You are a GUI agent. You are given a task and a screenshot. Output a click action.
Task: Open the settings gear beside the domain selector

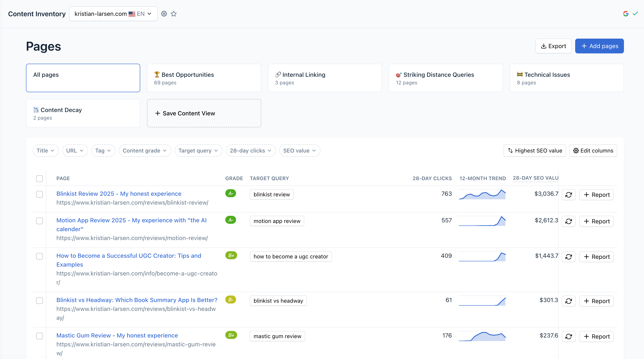pos(164,14)
